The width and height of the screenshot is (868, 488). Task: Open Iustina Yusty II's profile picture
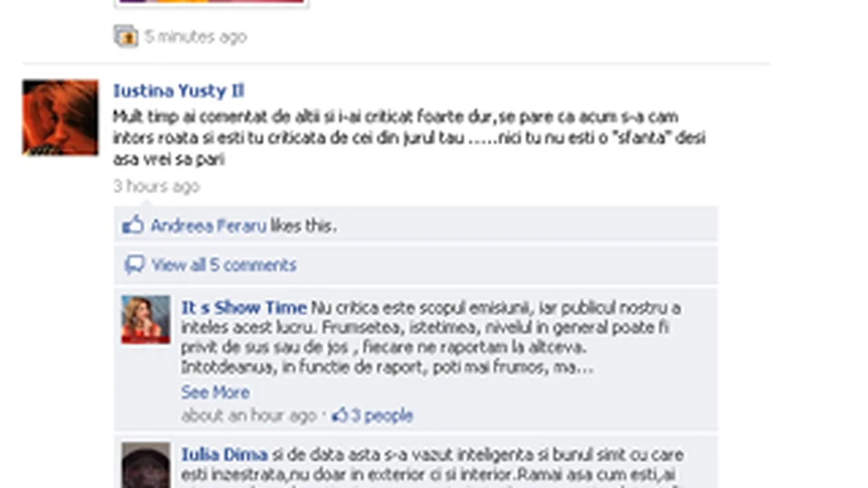point(60,118)
